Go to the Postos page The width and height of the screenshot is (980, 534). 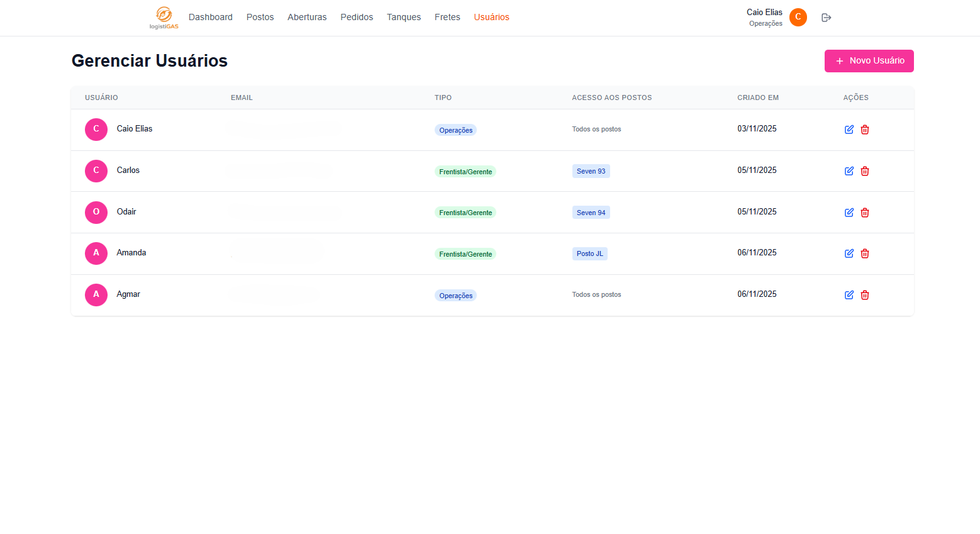[260, 17]
